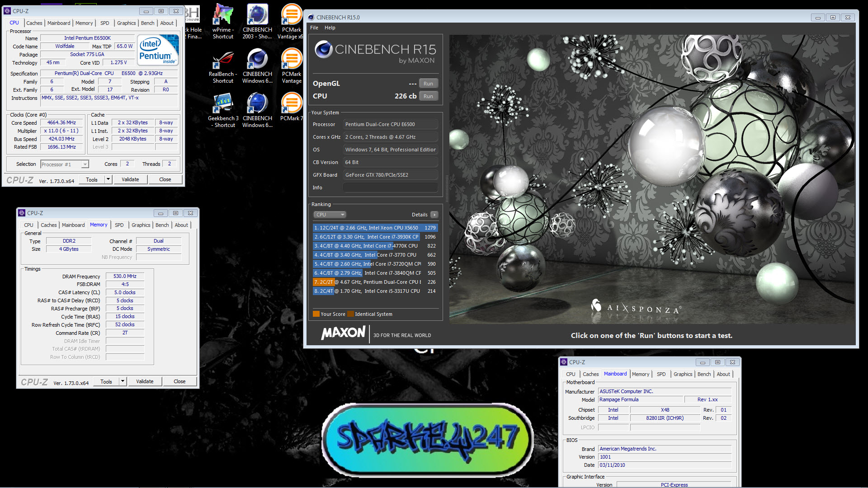Click BIOS date 03/11/2010 field
868x488 pixels.
pos(665,465)
